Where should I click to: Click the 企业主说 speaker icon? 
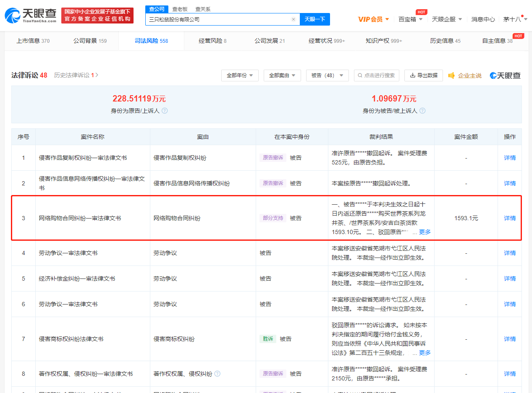pyautogui.click(x=452, y=75)
